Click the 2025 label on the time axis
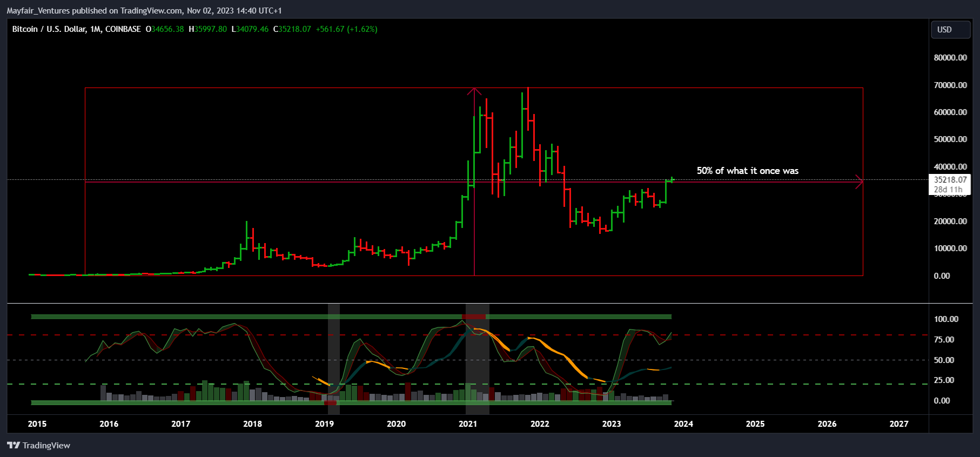This screenshot has height=457, width=980. [x=755, y=424]
